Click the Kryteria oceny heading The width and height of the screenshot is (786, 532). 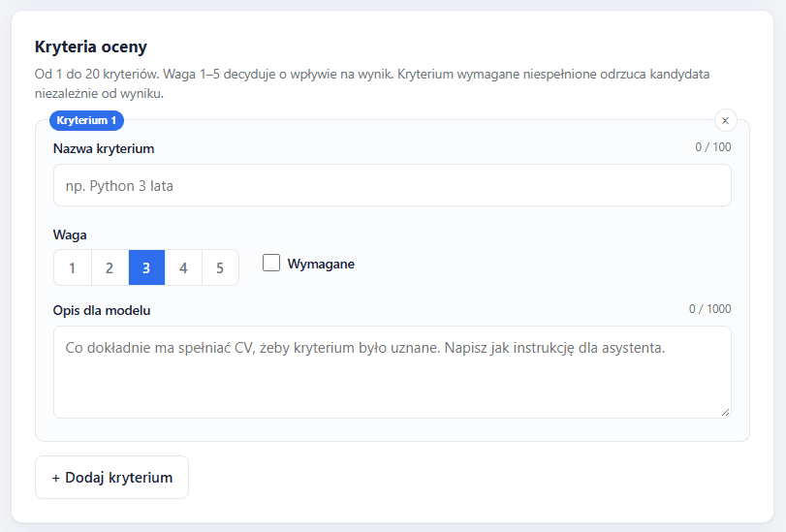91,47
